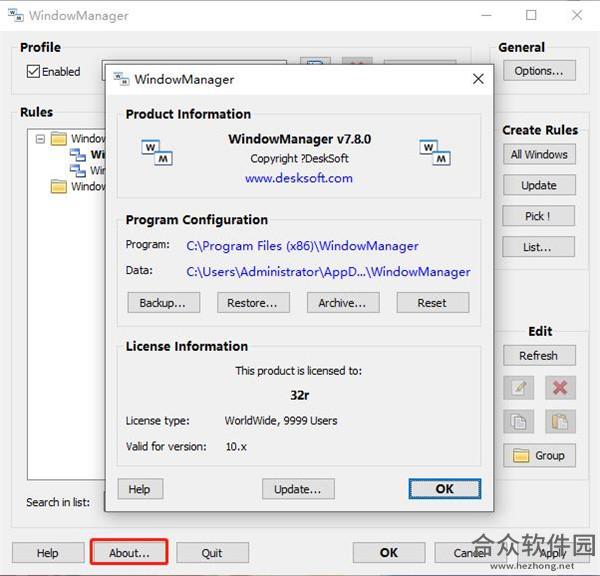The width and height of the screenshot is (600, 576).
Task: Click Update under Create Rules
Action: [x=539, y=185]
